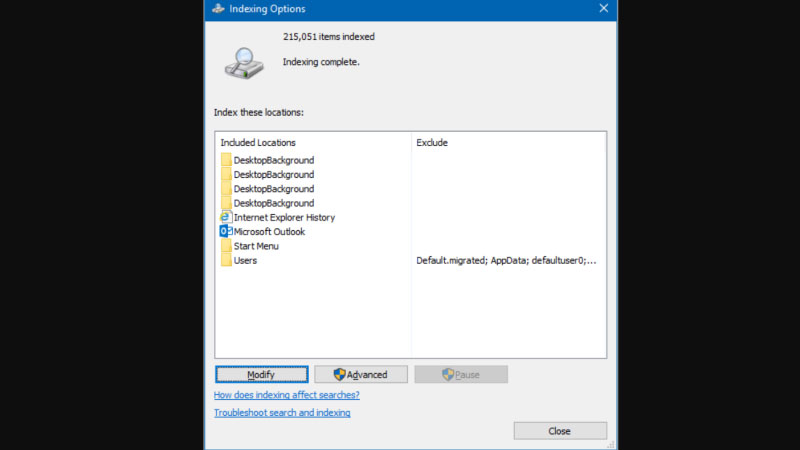Open the Advanced indexing settings
The image size is (800, 450).
[361, 374]
